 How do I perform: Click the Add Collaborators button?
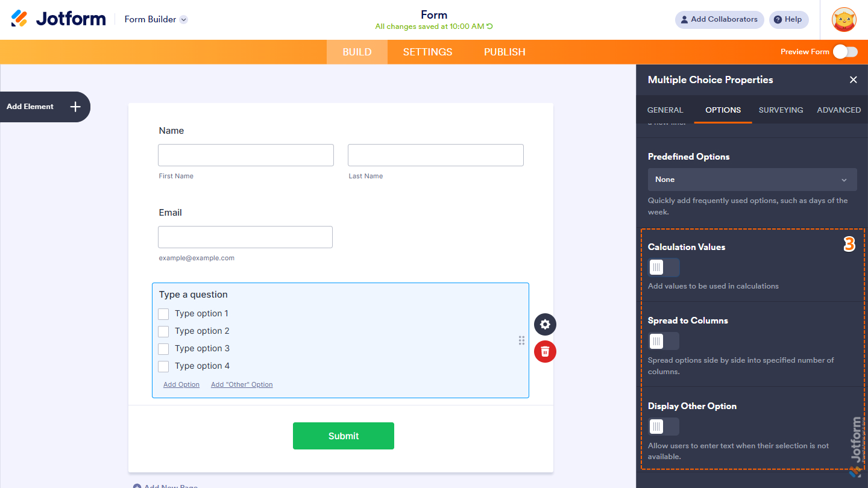tap(719, 19)
